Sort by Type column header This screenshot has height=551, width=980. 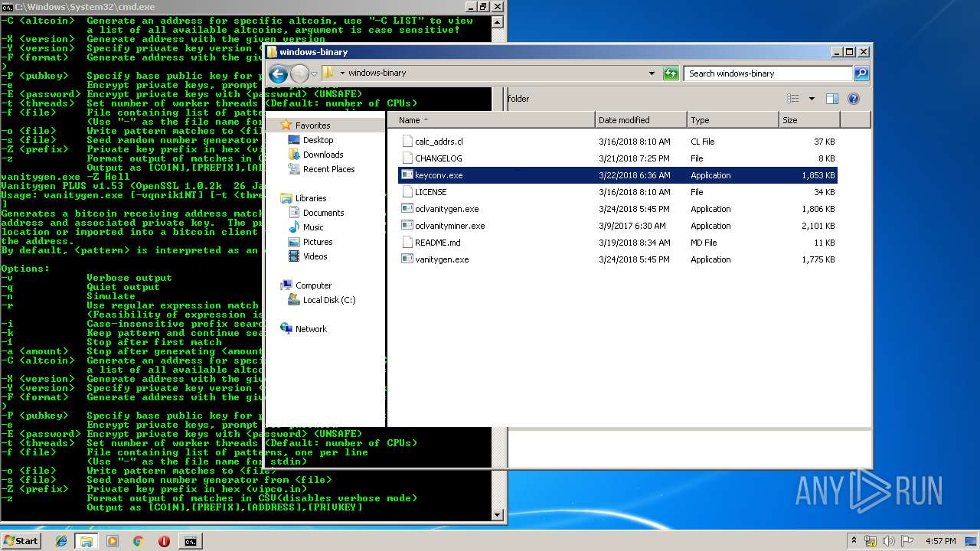[733, 120]
